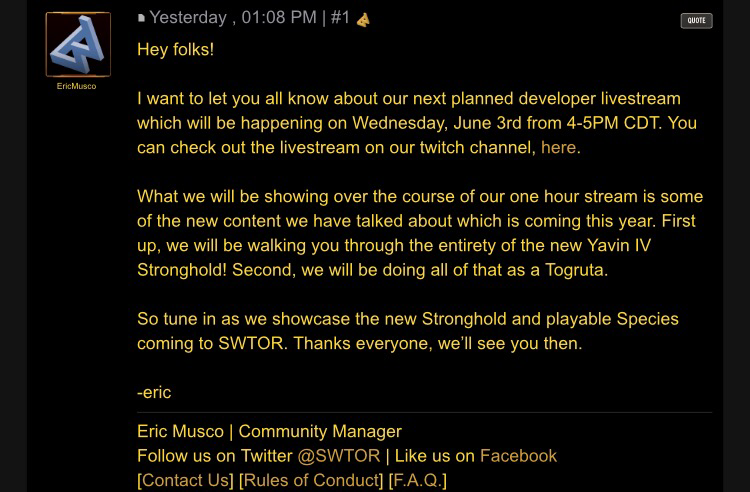Open the EricMusco username profile link
The height and width of the screenshot is (492, 750).
click(x=77, y=87)
